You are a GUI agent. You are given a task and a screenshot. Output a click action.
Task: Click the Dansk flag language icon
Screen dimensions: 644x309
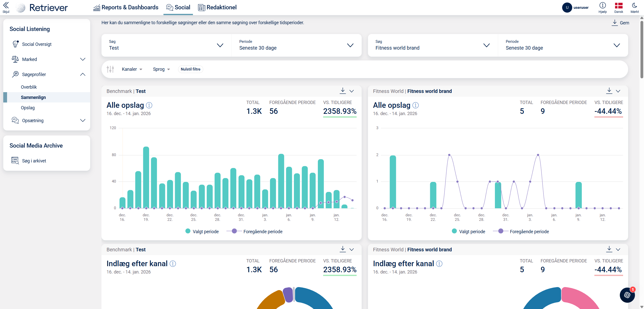pos(619,6)
